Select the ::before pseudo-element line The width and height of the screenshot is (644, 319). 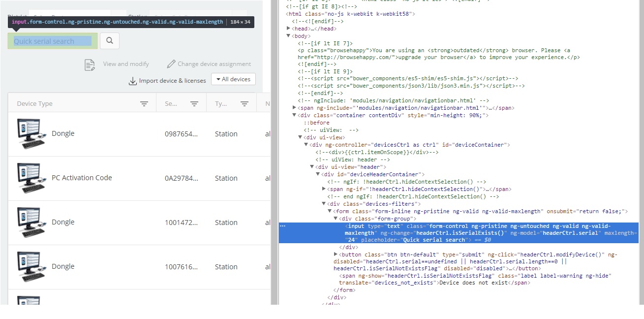pos(316,123)
